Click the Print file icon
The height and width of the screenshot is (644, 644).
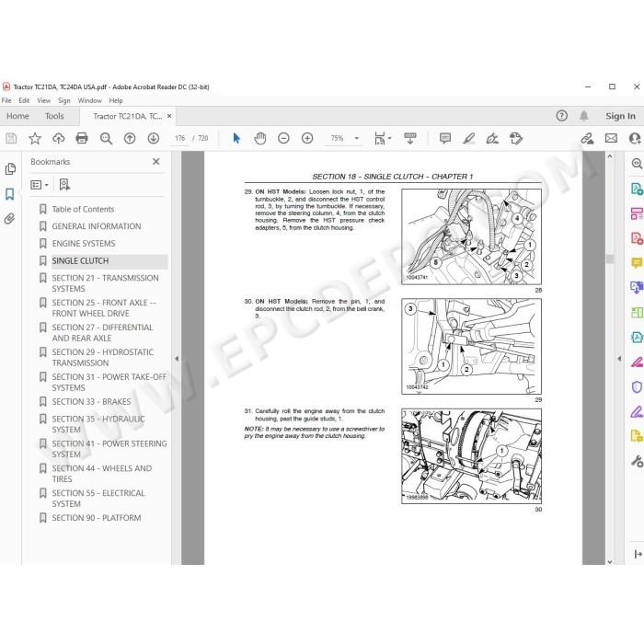82,138
